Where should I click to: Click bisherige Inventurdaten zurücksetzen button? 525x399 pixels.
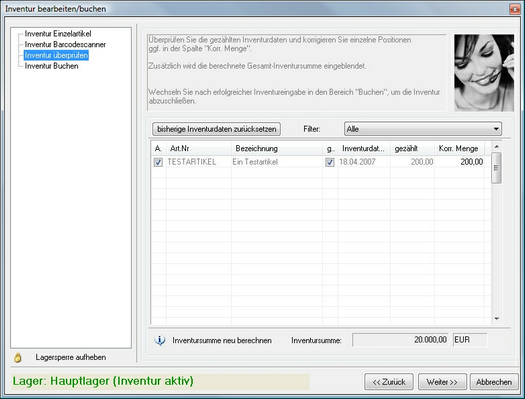coord(216,129)
